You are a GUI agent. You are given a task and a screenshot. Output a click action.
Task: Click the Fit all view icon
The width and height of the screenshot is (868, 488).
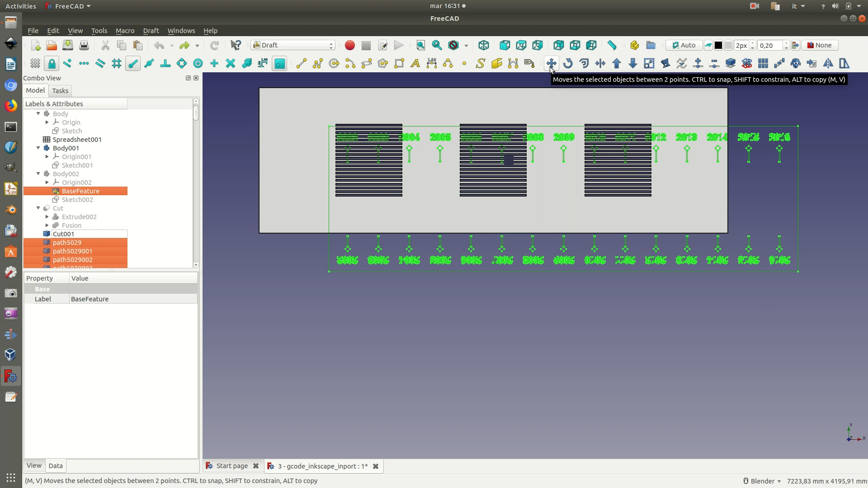420,45
